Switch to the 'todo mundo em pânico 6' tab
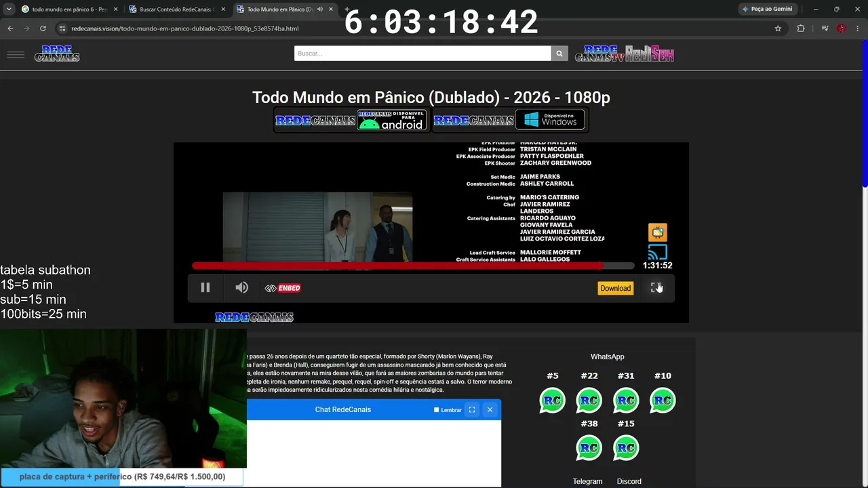 (x=62, y=9)
